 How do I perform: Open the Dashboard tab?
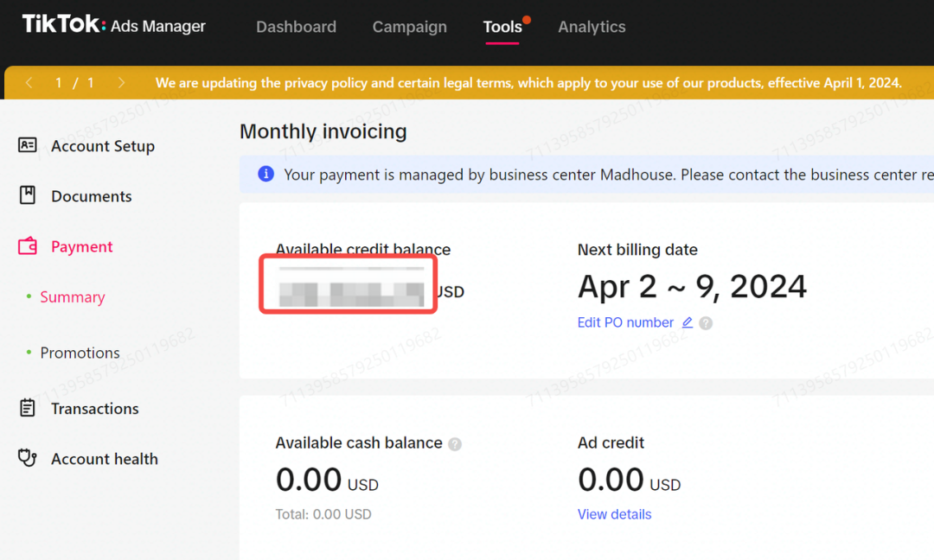(x=296, y=27)
